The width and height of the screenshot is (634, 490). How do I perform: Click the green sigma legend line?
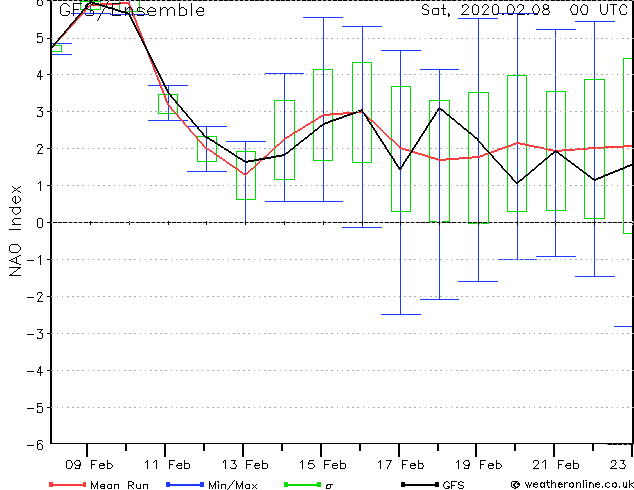click(x=303, y=484)
